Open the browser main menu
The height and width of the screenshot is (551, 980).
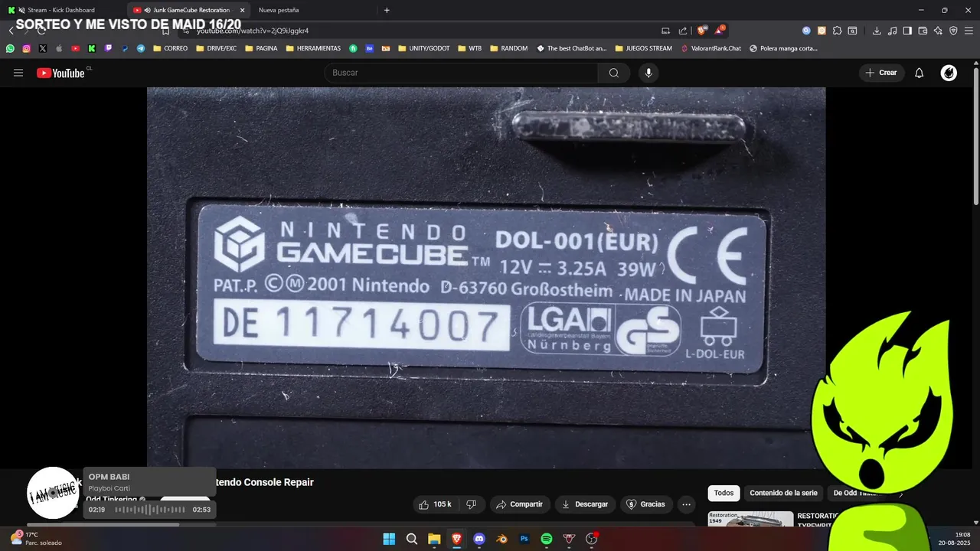(x=969, y=31)
